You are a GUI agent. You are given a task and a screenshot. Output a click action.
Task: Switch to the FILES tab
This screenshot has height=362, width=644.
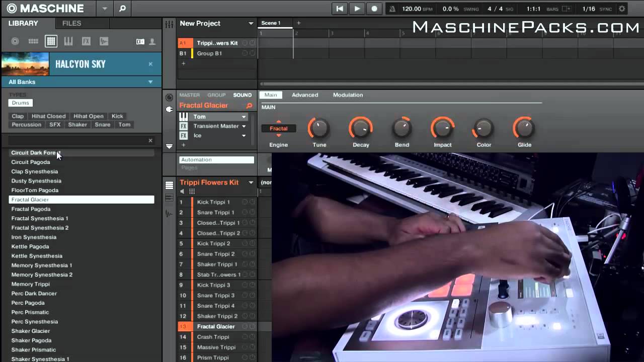point(71,23)
